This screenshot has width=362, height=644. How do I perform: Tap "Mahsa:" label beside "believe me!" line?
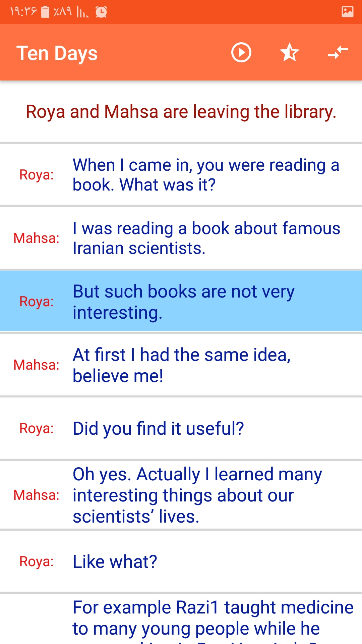tap(36, 365)
